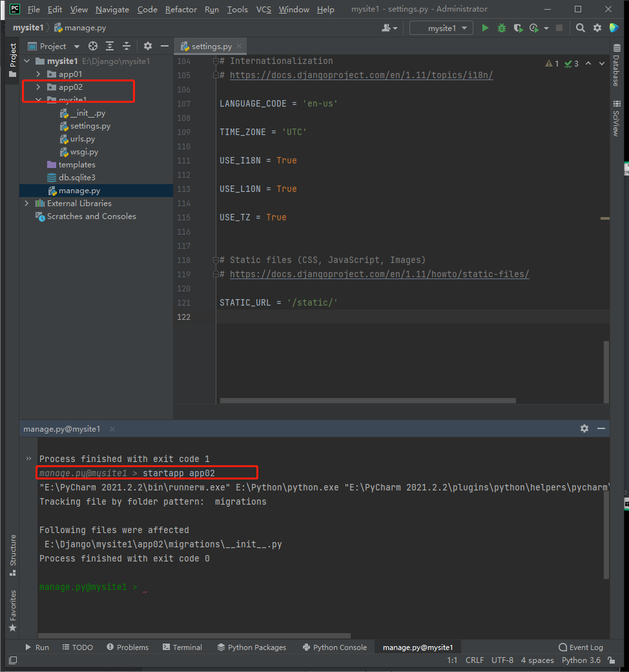This screenshot has width=629, height=672.
Task: Click Expand All in Project panel
Action: [110, 46]
